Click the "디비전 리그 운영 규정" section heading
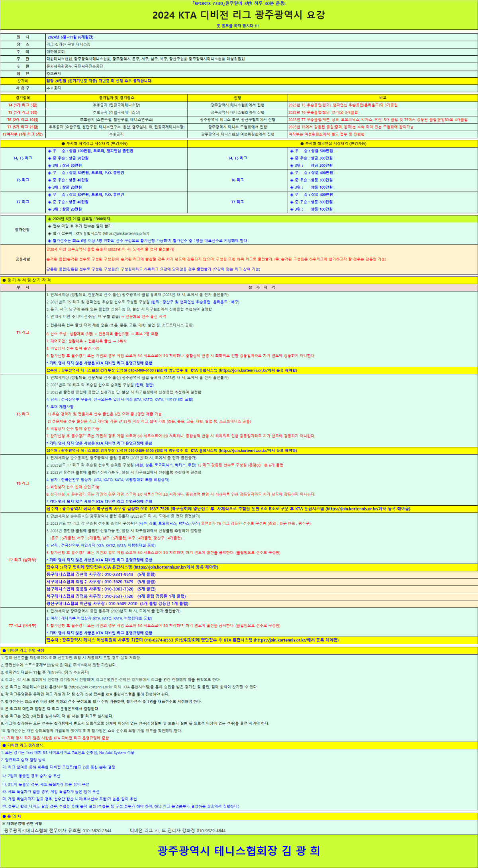The height and width of the screenshot is (868, 478). pos(23,650)
